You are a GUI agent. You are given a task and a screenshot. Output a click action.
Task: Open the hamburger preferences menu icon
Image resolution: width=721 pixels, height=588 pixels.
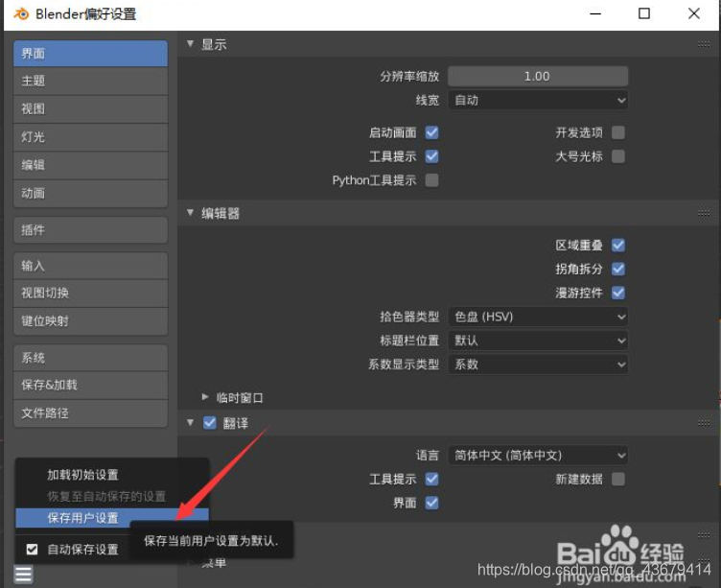coord(23,575)
